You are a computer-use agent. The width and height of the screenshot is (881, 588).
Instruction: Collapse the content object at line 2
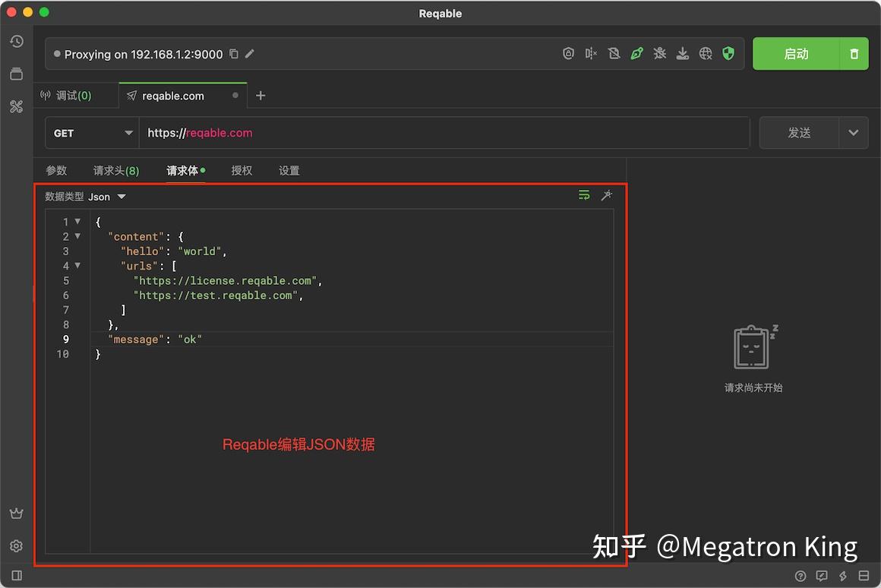coord(78,236)
